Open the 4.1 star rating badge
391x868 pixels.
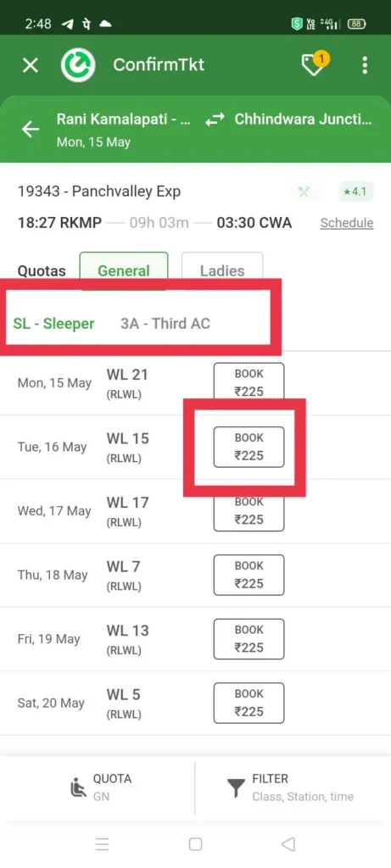click(357, 192)
